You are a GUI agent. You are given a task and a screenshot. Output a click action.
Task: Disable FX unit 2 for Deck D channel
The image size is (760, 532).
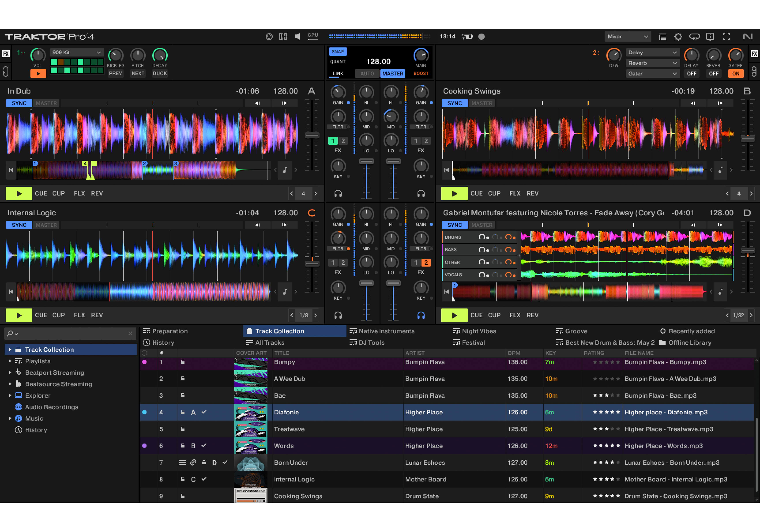coord(426,263)
